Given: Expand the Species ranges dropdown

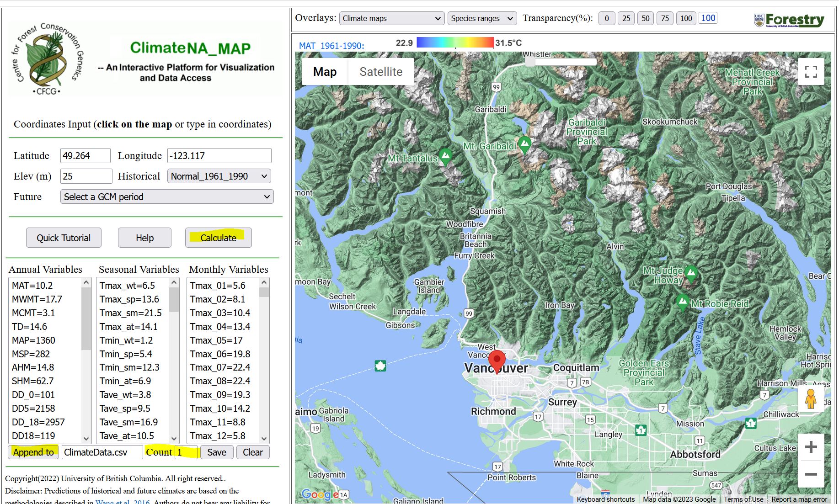Looking at the screenshot, I should tap(482, 18).
